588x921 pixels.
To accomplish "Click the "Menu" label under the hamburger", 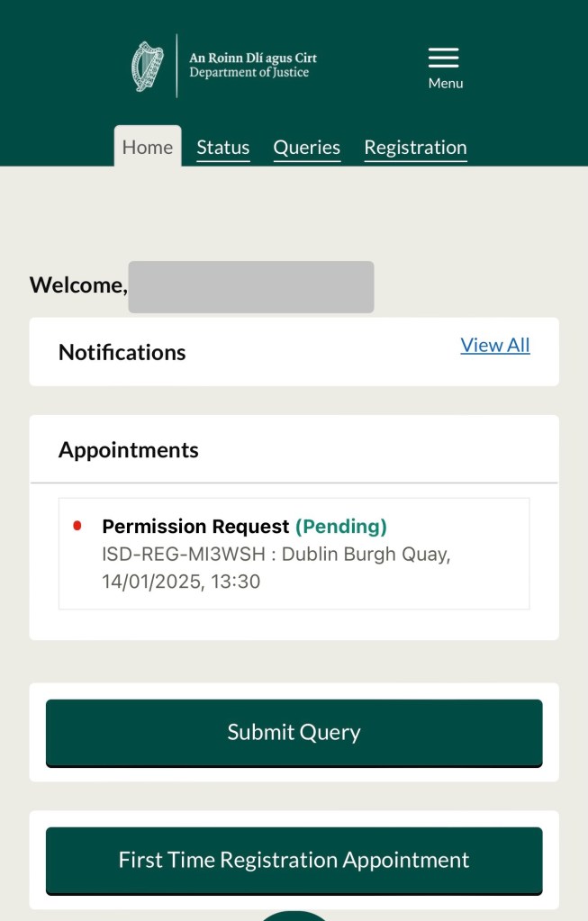I will 445,83.
